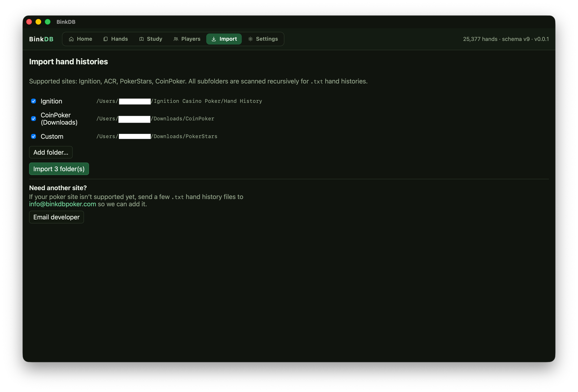Click the Import hand histories heading
Image resolution: width=578 pixels, height=392 pixels.
click(69, 62)
